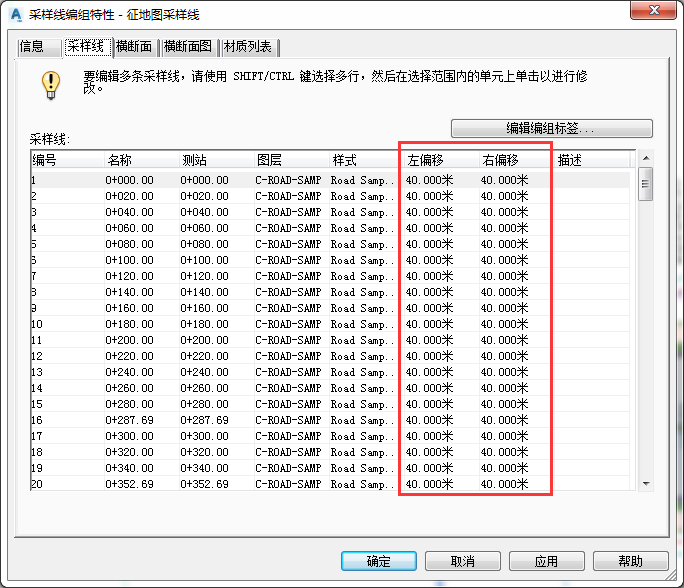Click station cell 0+040.00 in row 3
The width and height of the screenshot is (684, 588).
205,212
